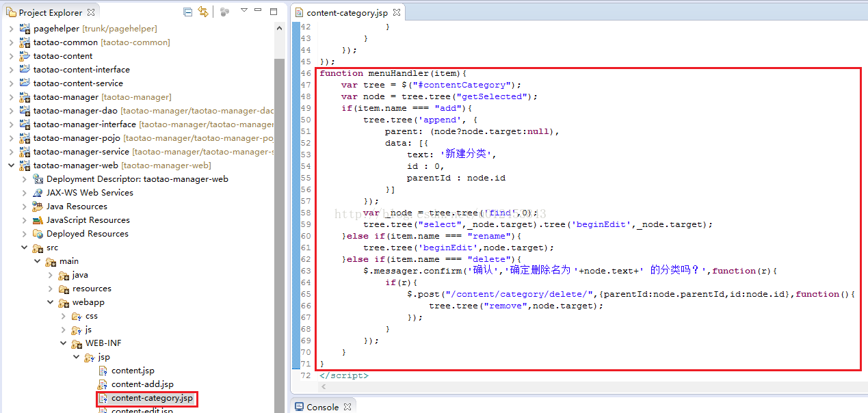The height and width of the screenshot is (413, 868).
Task: Expand the taotao-content-interface project
Action: click(11, 70)
